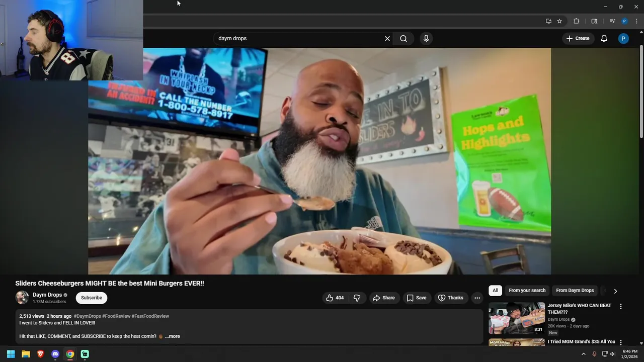Image resolution: width=644 pixels, height=362 pixels.
Task: Open the Jersey Mike's WHO CAN BEAT THEM title
Action: (580, 309)
